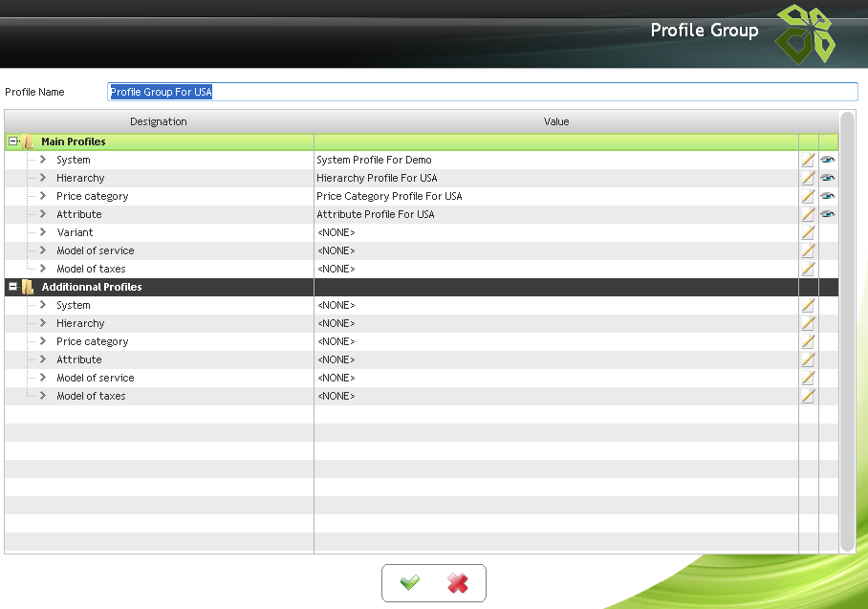Screen dimensions: 868x609
Task: Select the Designation column header
Action: [x=159, y=121]
